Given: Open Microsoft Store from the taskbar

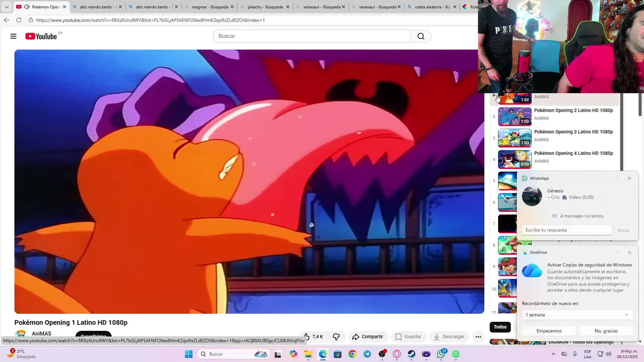Looking at the screenshot, I should tap(337, 354).
